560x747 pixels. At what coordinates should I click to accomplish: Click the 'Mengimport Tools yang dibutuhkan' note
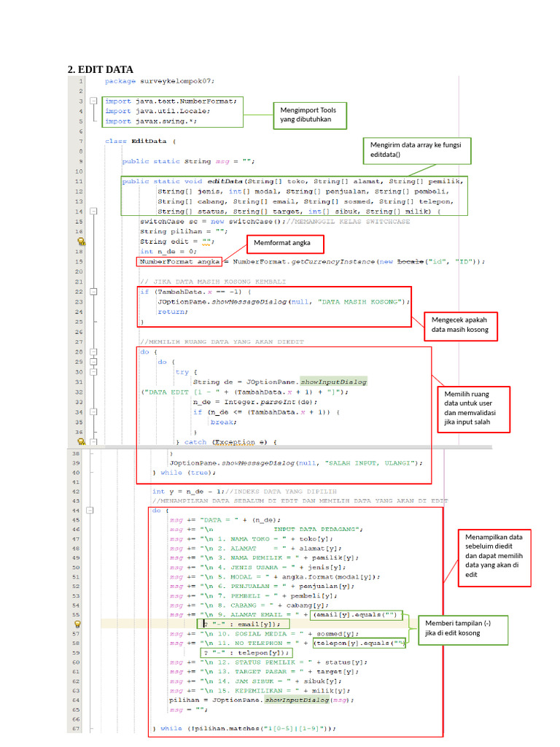[x=310, y=115]
